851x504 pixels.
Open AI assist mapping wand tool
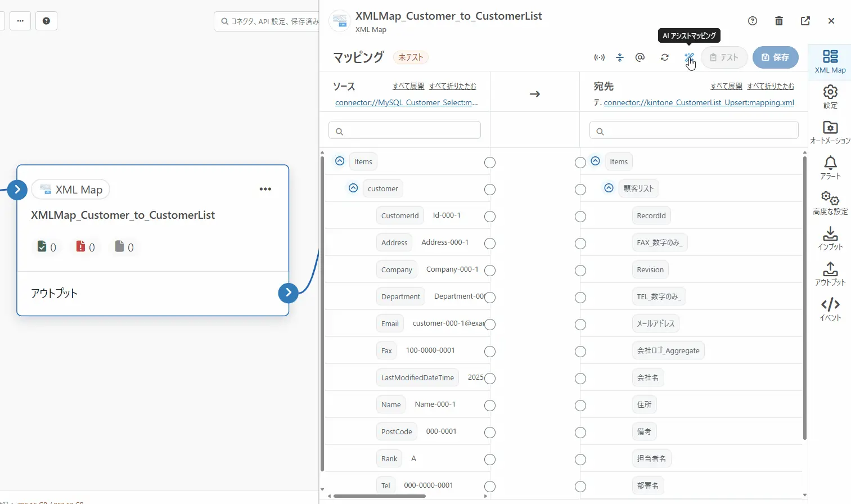coord(689,57)
